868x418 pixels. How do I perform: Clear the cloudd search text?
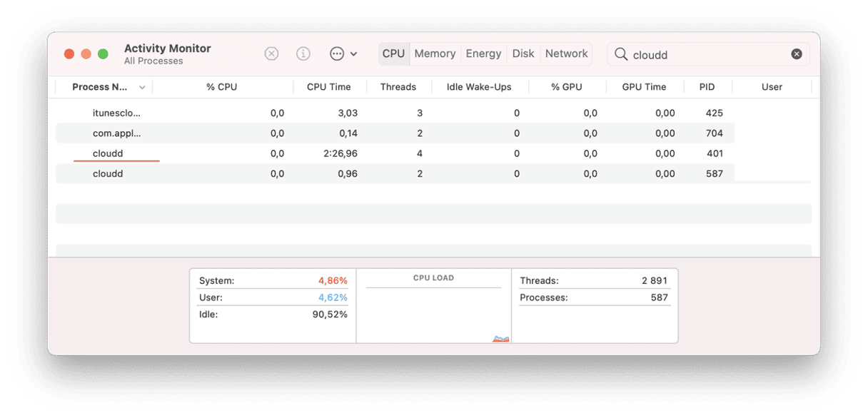pyautogui.click(x=797, y=54)
